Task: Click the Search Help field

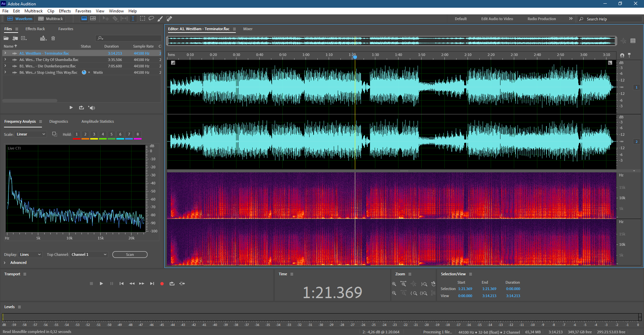Action: point(610,19)
